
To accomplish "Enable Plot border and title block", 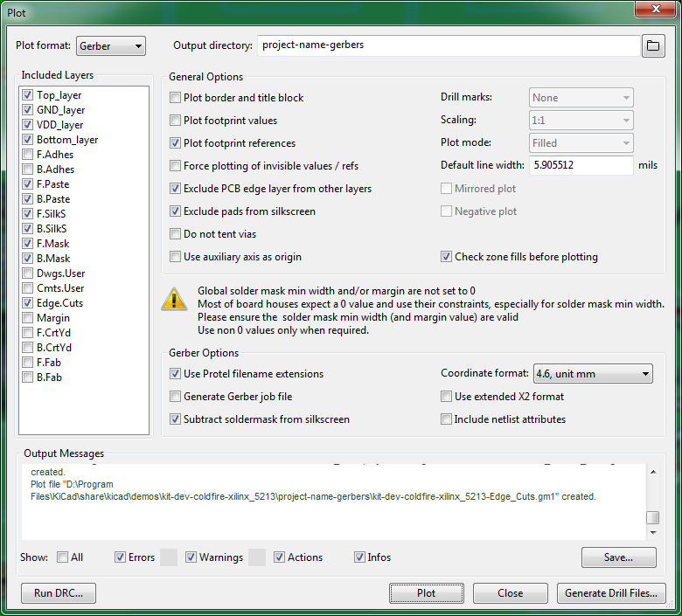I will (x=176, y=98).
